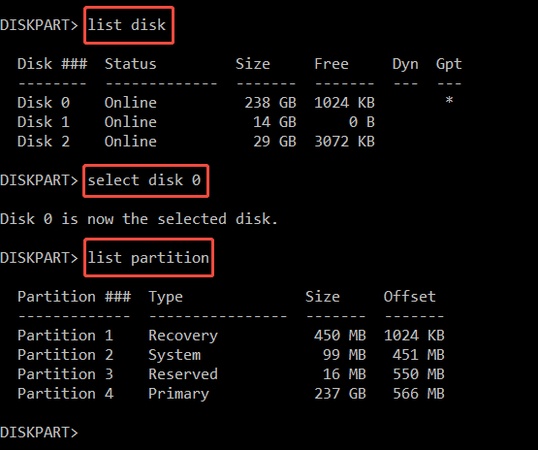Viewport: 538px width, 450px height.
Task: Click the Partition 3 Reserved row
Action: pyautogui.click(x=231, y=374)
